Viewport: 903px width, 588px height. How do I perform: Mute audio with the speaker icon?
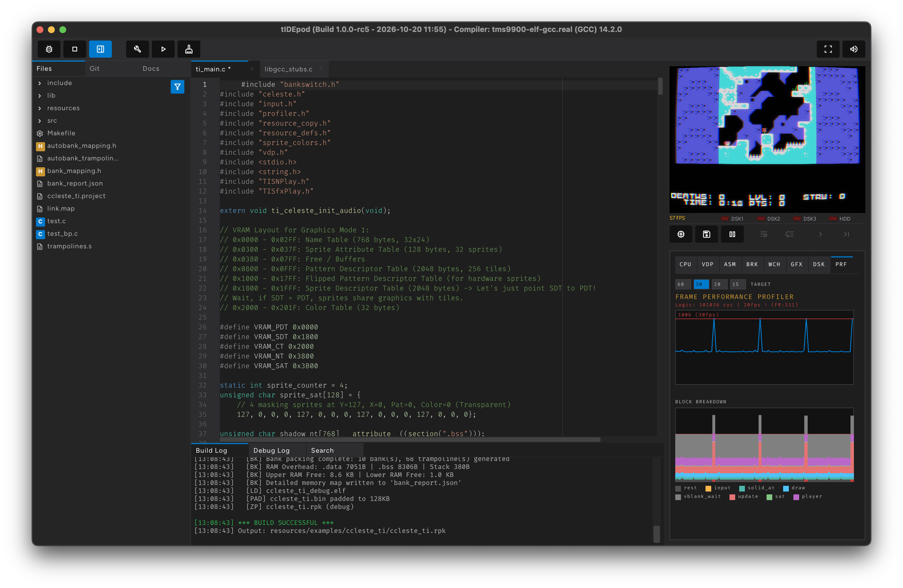point(854,49)
